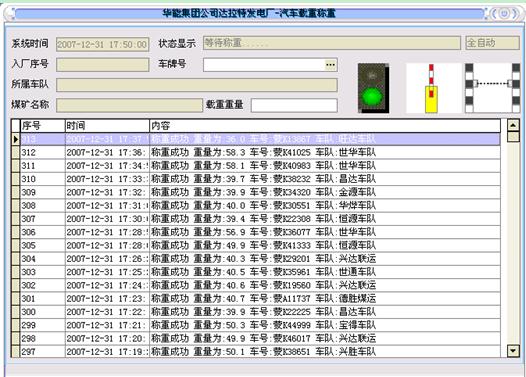The width and height of the screenshot is (526, 377).
Task: Click the scrollbar thumb in log list
Action: (x=513, y=137)
